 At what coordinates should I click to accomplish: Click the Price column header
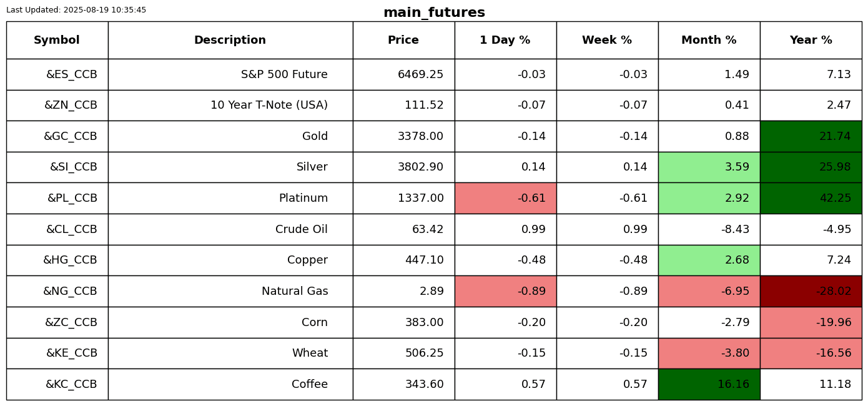click(x=403, y=41)
